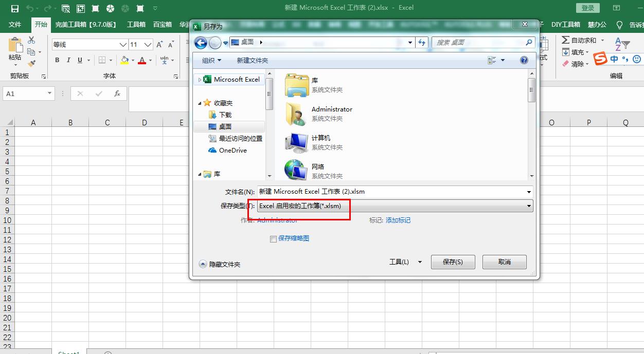Image resolution: width=644 pixels, height=354 pixels.
Task: Open the Name Box dropdown next to A1
Action: 49,94
